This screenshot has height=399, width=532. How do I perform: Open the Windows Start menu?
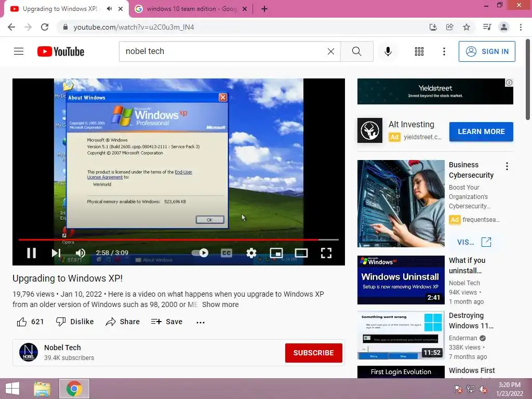[12, 389]
